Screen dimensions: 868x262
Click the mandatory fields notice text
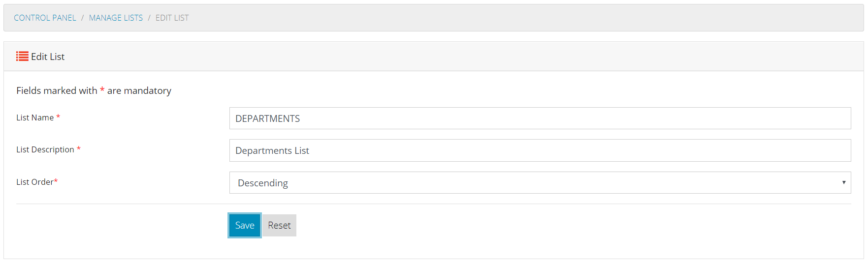94,90
